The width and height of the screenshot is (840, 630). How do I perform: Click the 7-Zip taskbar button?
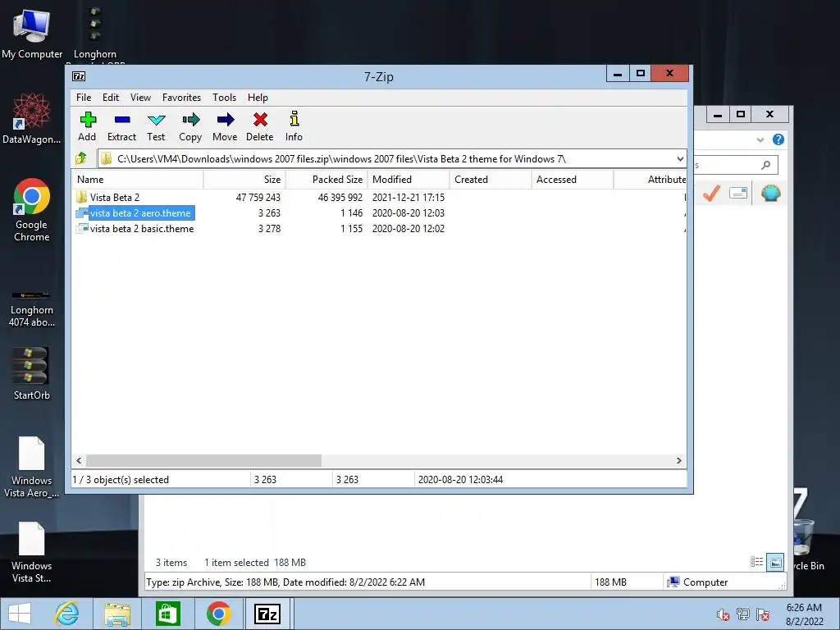click(268, 614)
